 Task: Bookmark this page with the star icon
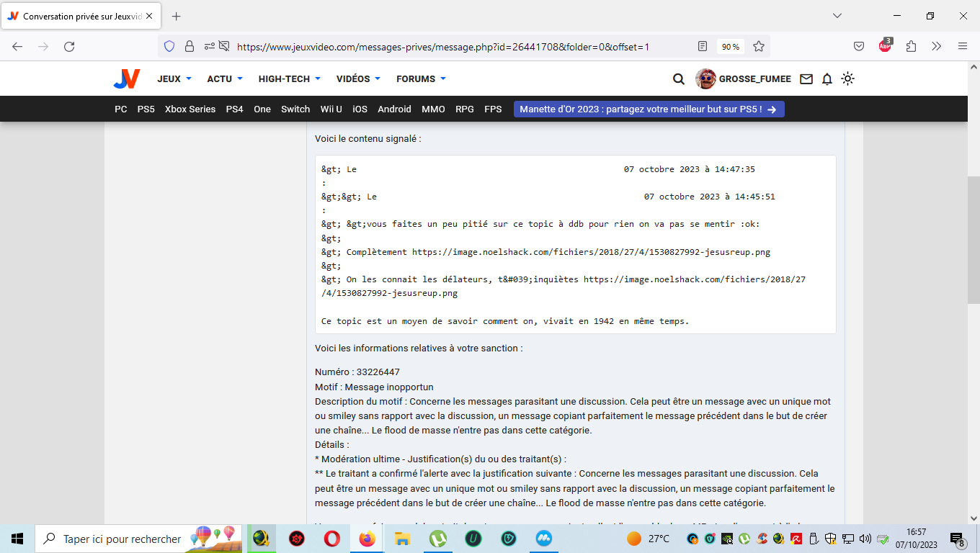point(759,46)
